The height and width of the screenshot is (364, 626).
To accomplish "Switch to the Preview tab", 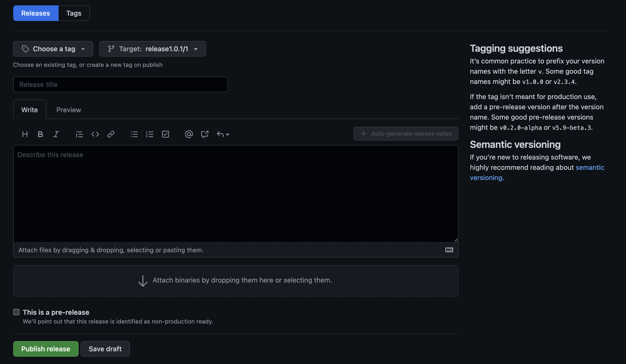I will 69,110.
